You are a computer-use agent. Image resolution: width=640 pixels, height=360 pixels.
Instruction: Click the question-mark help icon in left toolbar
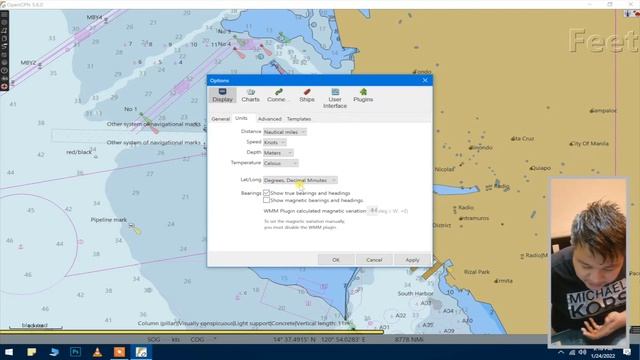coord(4,71)
